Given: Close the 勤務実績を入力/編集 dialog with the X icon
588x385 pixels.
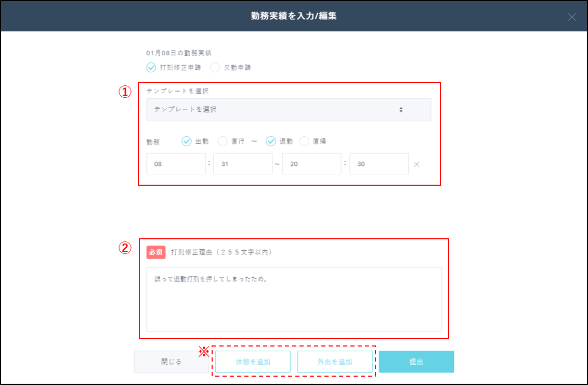Looking at the screenshot, I should [x=571, y=16].
